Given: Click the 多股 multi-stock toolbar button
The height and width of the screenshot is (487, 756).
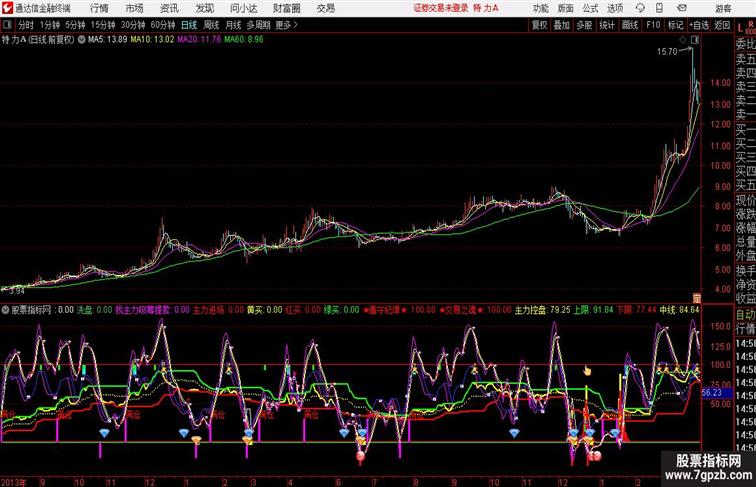Looking at the screenshot, I should (x=584, y=25).
